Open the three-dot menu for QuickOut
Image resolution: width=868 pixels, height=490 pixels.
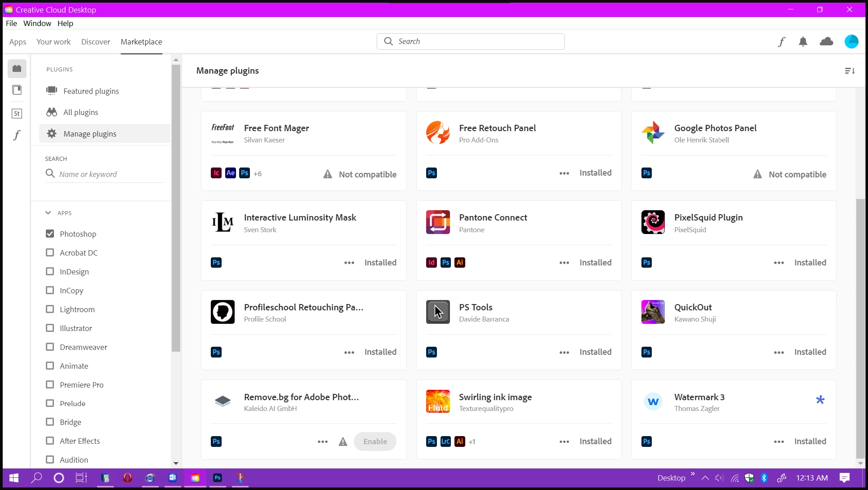coord(779,353)
